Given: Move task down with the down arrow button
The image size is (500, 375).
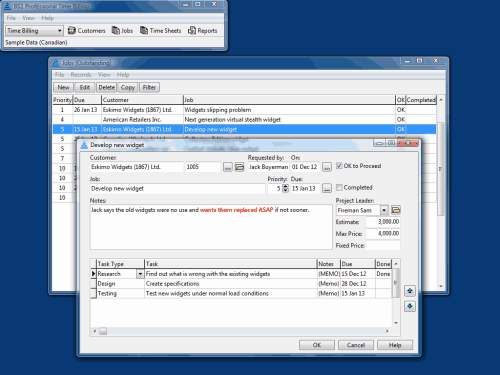Looking at the screenshot, I should pyautogui.click(x=410, y=306).
